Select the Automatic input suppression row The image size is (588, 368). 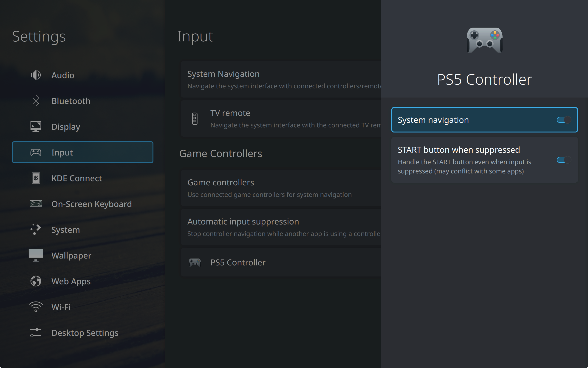point(281,227)
